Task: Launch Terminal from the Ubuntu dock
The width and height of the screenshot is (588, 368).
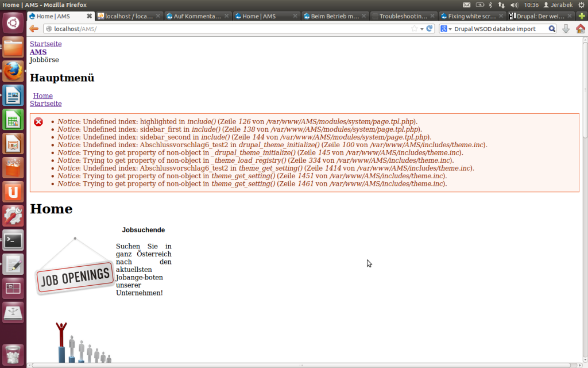Action: [x=13, y=240]
